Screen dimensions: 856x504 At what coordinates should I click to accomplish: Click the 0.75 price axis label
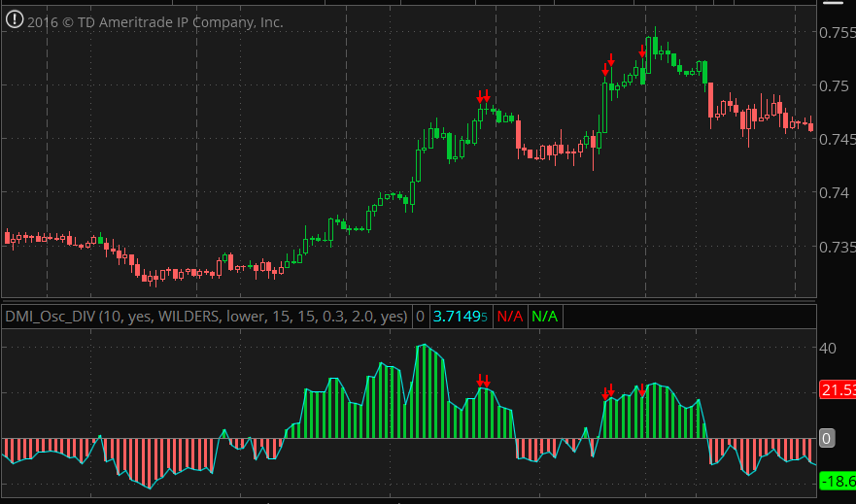coord(834,86)
